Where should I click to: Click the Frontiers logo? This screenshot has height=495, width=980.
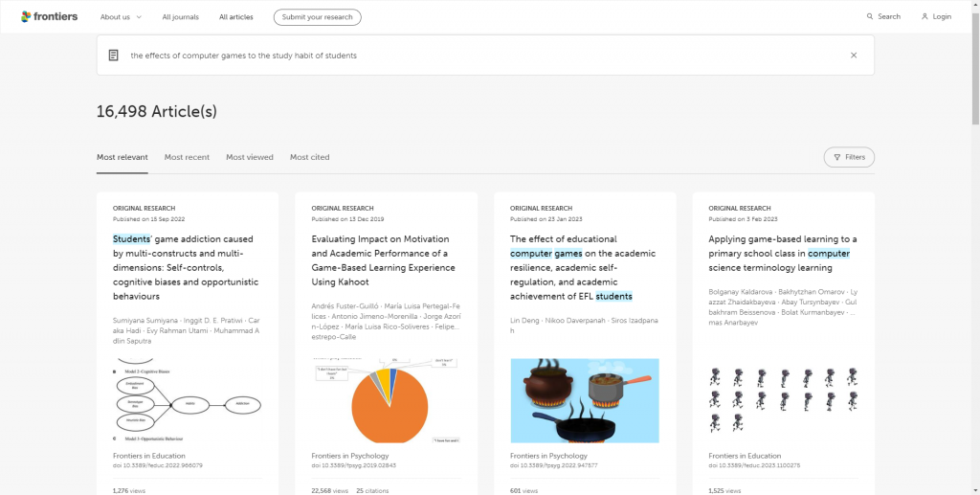tap(50, 17)
